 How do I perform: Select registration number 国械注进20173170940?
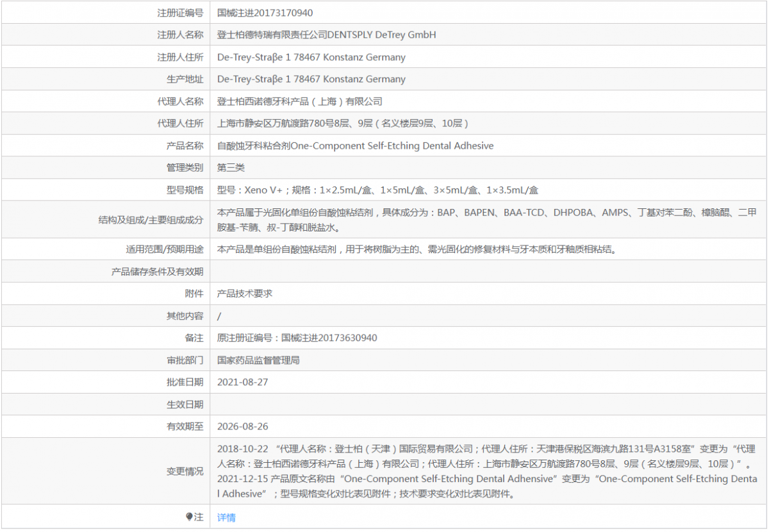[x=265, y=13]
